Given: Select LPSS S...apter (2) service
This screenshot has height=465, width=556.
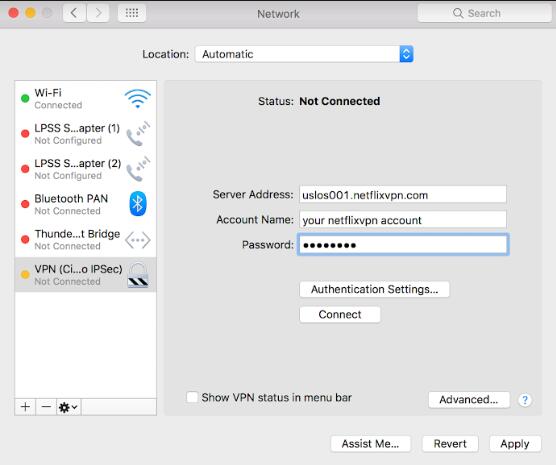Looking at the screenshot, I should point(85,169).
